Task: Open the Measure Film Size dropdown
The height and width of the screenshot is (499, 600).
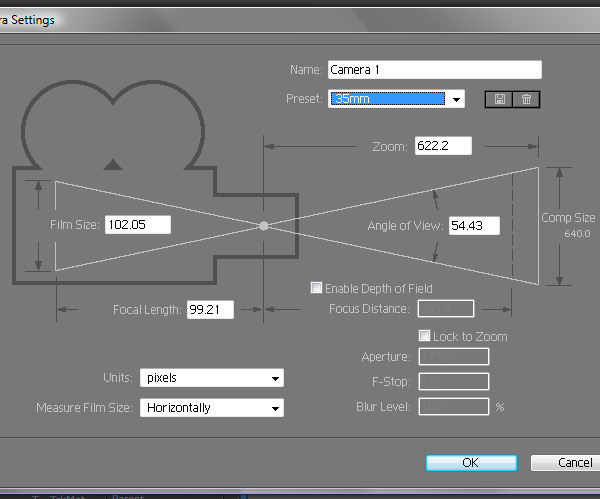Action: click(x=211, y=408)
